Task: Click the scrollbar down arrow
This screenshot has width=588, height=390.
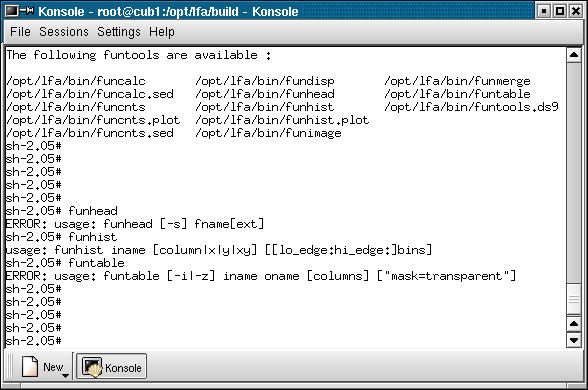Action: (574, 340)
